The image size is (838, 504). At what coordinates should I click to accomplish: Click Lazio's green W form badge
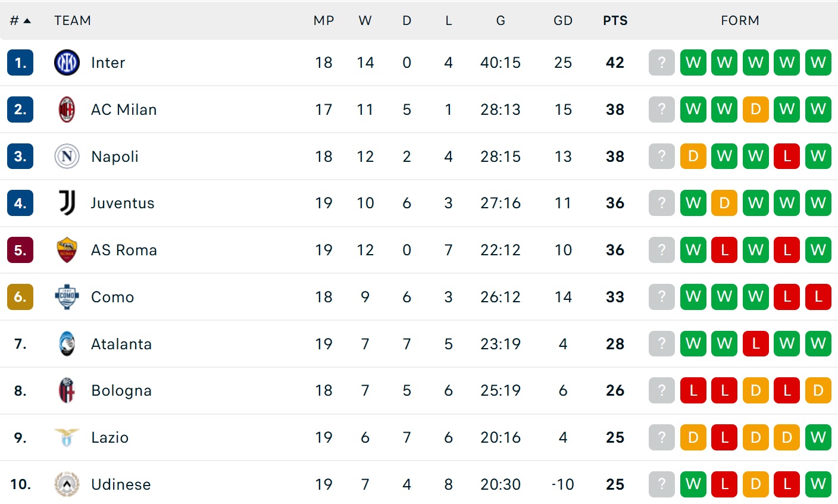coord(818,437)
